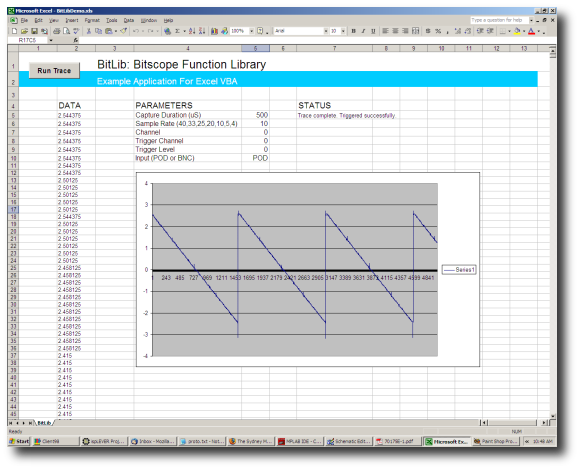Open the Arial font name dropdown

click(326, 31)
